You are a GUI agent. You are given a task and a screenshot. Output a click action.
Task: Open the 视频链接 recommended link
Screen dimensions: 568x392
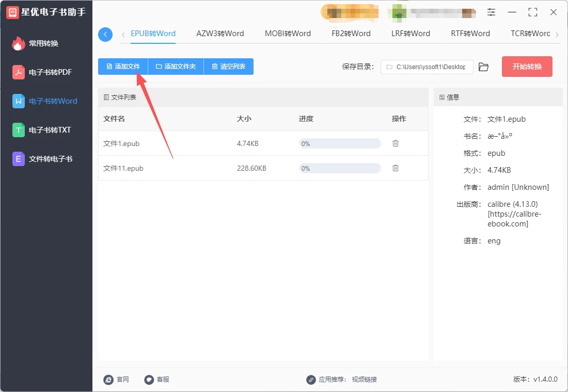coord(365,379)
